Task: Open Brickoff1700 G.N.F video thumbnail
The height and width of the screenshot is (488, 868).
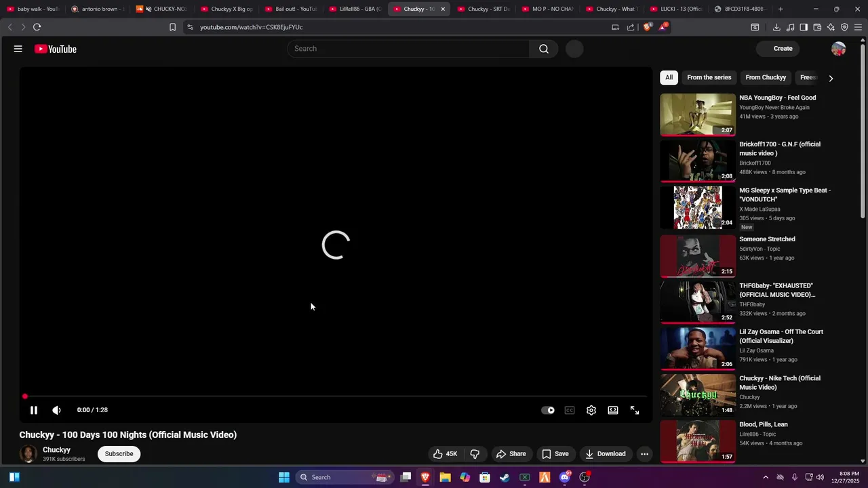Action: 698,161
